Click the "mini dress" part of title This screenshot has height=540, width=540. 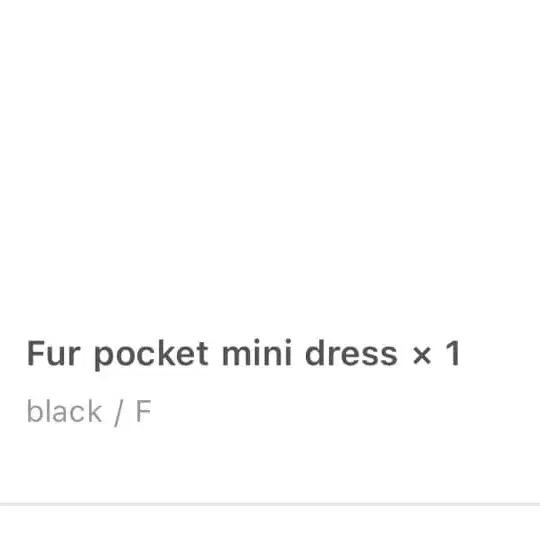click(x=310, y=353)
